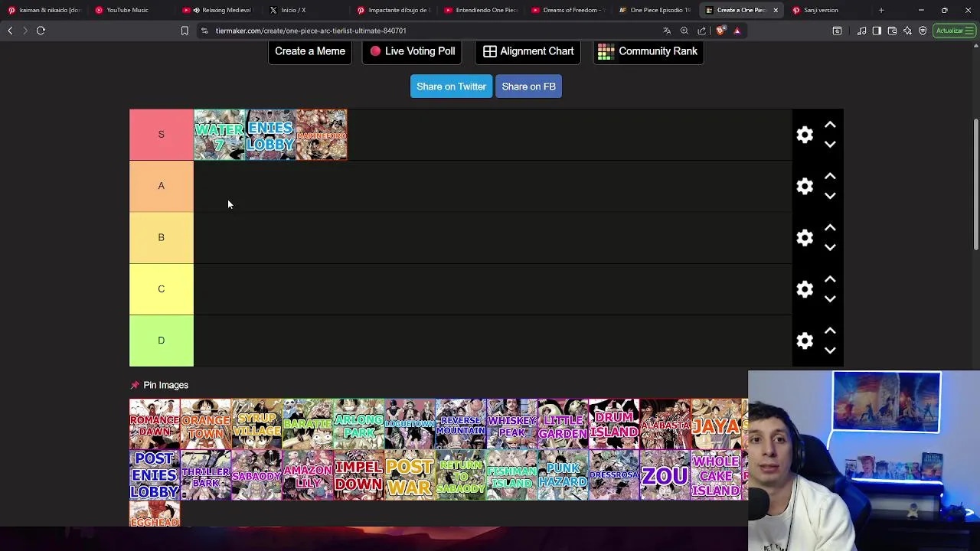980x551 pixels.
Task: Move A tier row up with arrow
Action: tap(830, 176)
